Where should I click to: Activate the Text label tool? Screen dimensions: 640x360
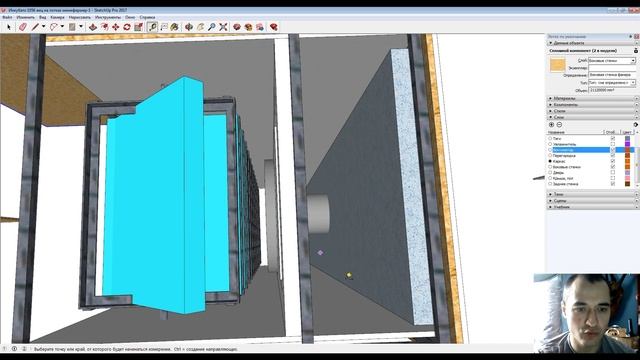(x=164, y=27)
